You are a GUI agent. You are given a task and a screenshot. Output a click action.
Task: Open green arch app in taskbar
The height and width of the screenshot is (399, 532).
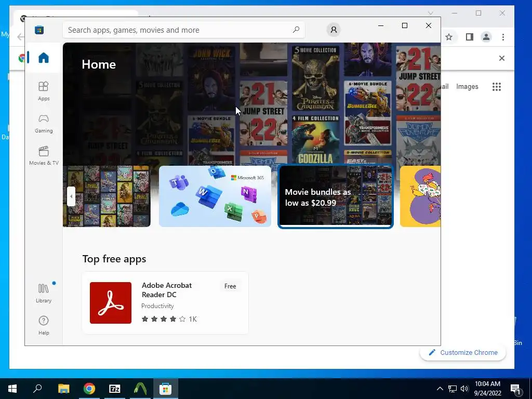(x=140, y=389)
